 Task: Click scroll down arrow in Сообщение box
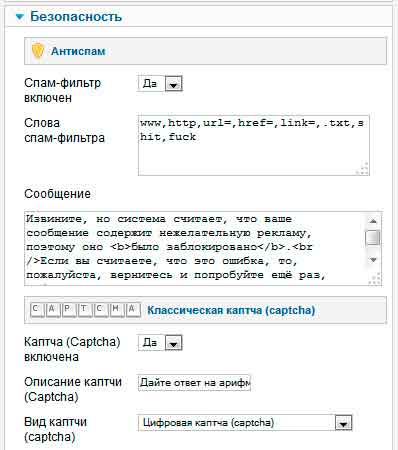click(x=373, y=259)
